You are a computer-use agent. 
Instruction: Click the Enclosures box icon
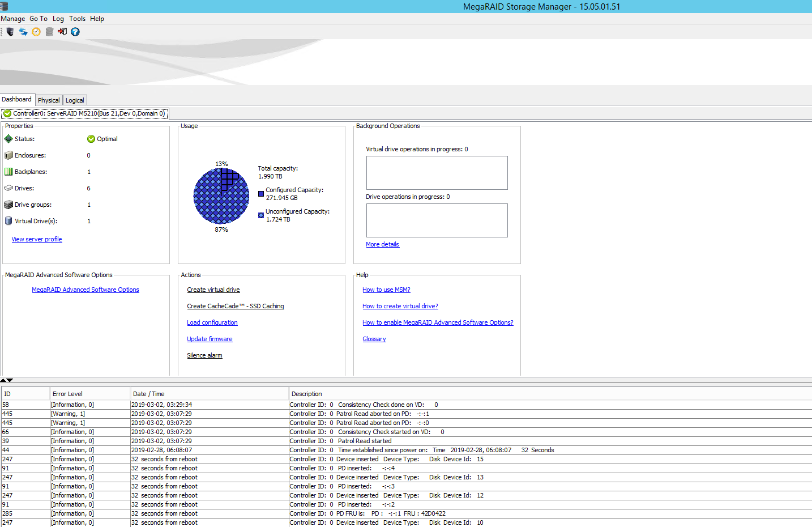pyautogui.click(x=8, y=155)
